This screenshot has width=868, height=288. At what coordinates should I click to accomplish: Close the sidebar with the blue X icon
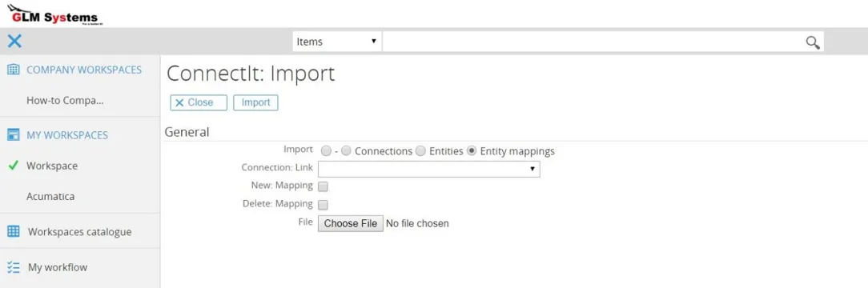(x=14, y=41)
